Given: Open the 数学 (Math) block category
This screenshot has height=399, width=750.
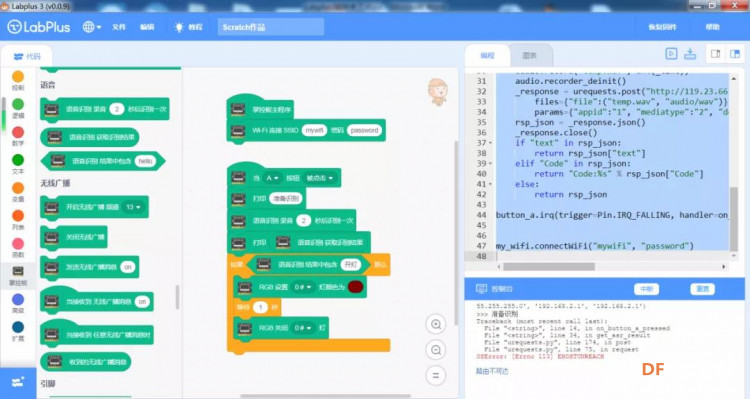Looking at the screenshot, I should [18, 136].
